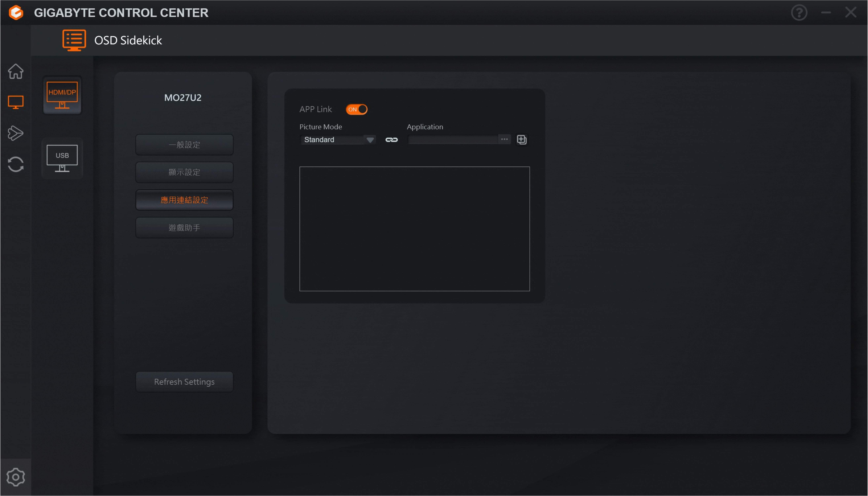The image size is (868, 496).
Task: Turn off the APP Link toggle
Action: [x=356, y=109]
